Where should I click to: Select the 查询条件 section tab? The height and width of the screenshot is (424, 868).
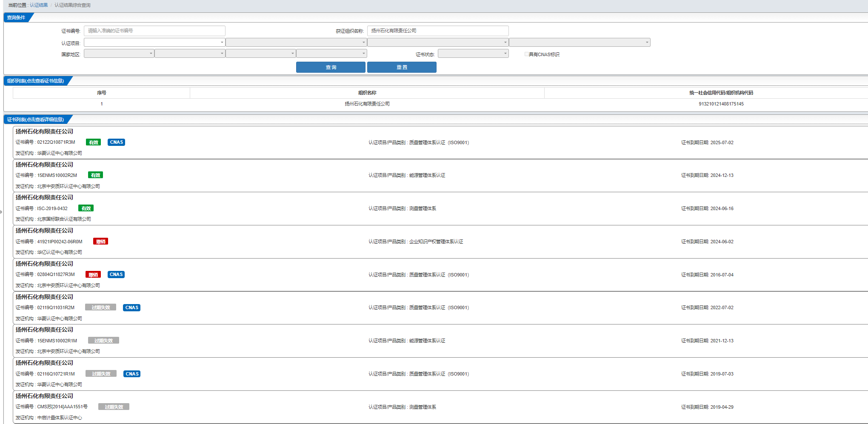(16, 17)
